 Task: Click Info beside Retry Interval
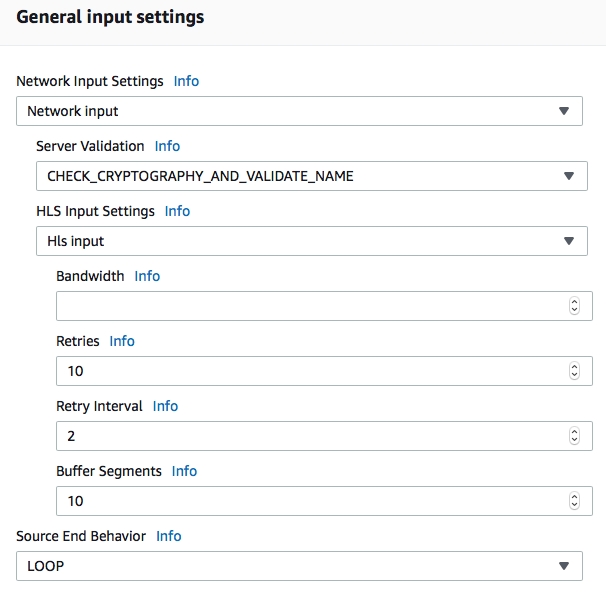coord(165,406)
